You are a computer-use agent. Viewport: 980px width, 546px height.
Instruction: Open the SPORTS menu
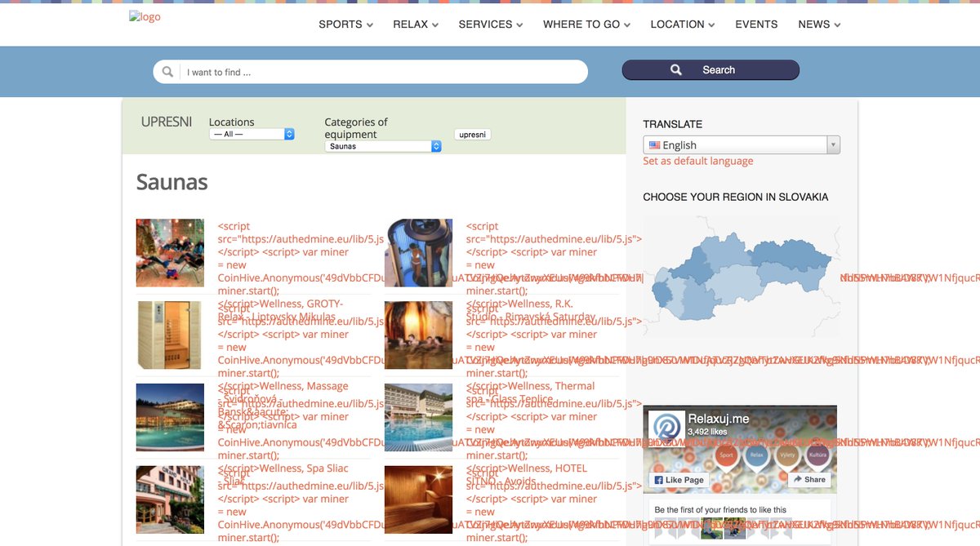345,24
